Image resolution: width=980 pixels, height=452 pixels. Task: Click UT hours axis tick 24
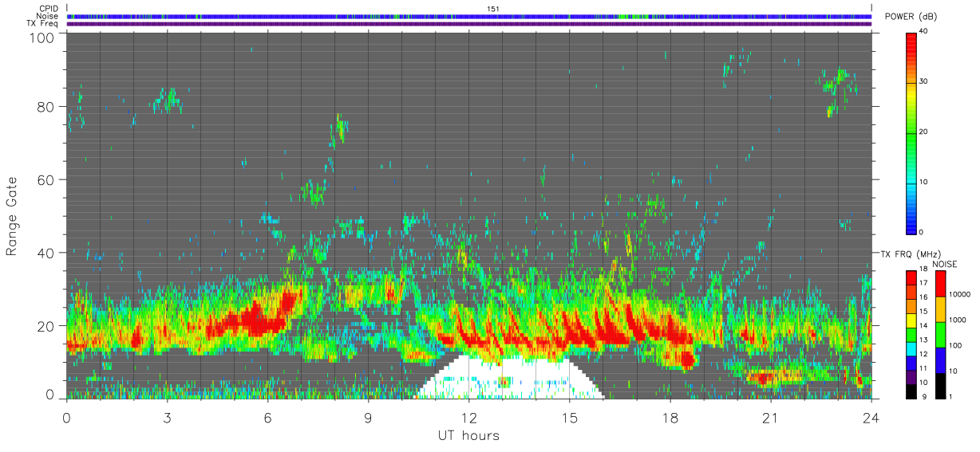click(x=871, y=417)
